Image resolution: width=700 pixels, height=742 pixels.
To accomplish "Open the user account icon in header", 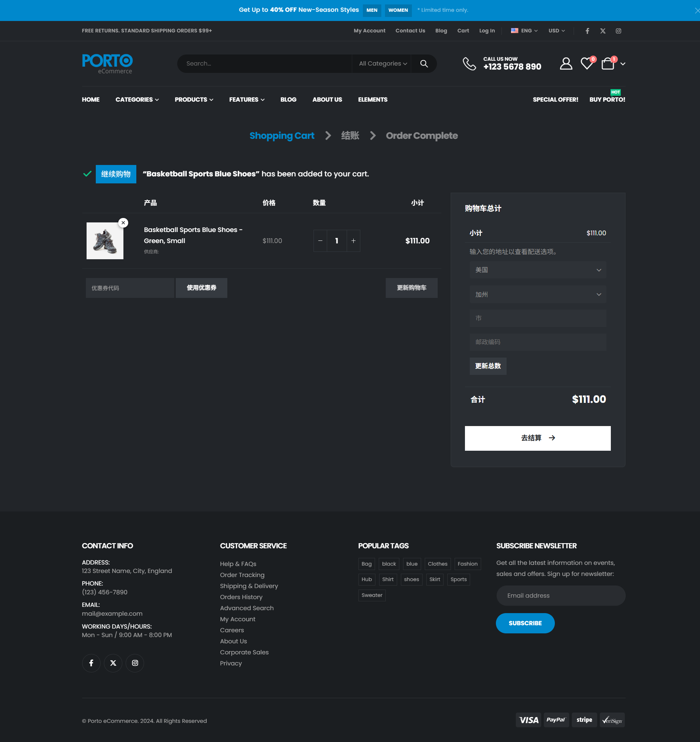I will 566,63.
